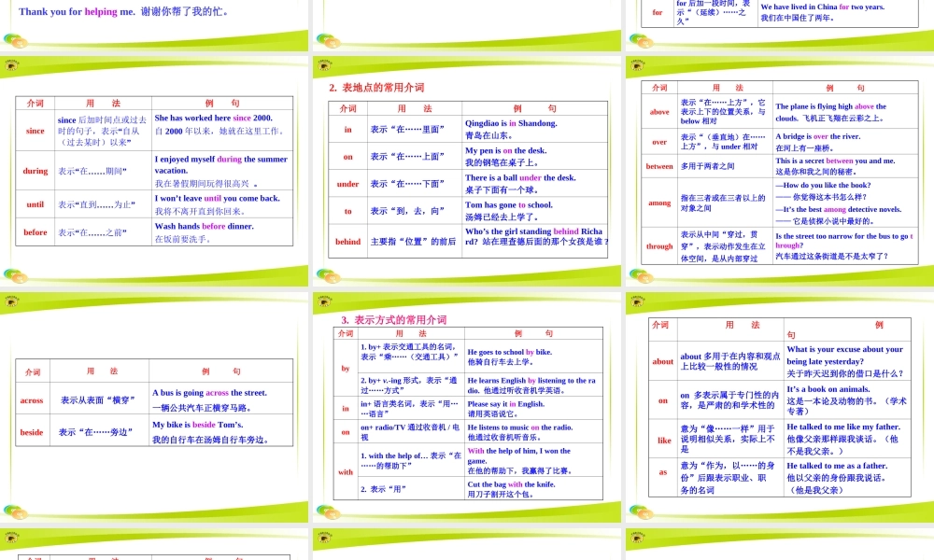Click 'He talked to me as a father.'
The width and height of the screenshot is (934, 560).
pyautogui.click(x=837, y=466)
